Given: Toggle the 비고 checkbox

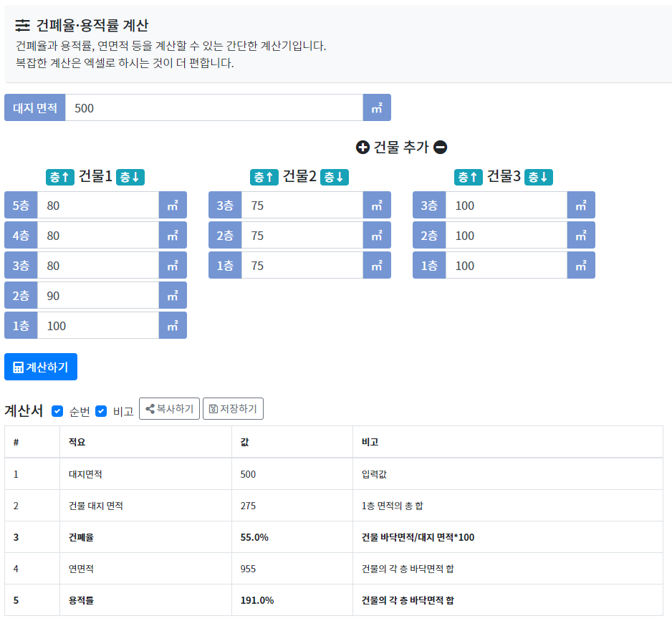Looking at the screenshot, I should click(x=101, y=411).
